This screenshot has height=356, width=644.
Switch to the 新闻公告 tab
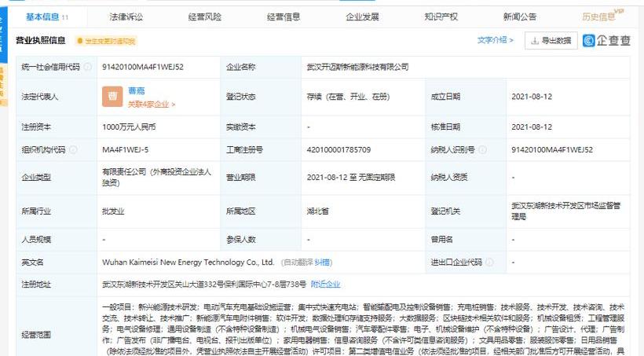pos(520,17)
